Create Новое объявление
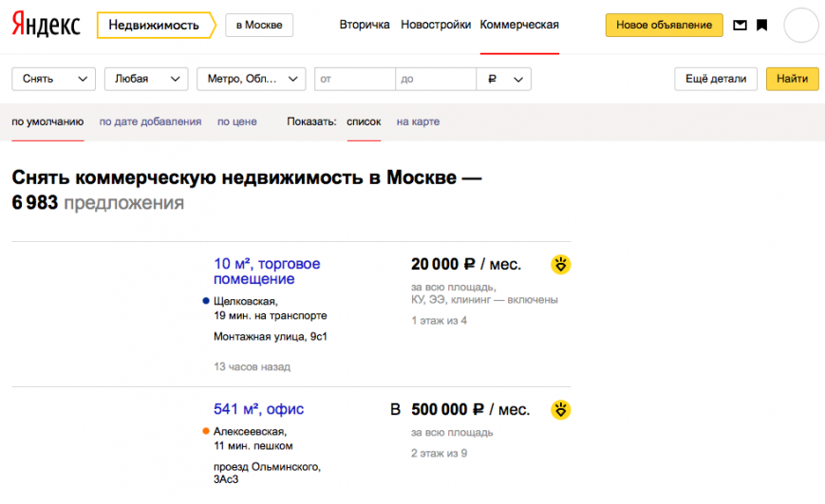825x504 pixels. click(664, 26)
